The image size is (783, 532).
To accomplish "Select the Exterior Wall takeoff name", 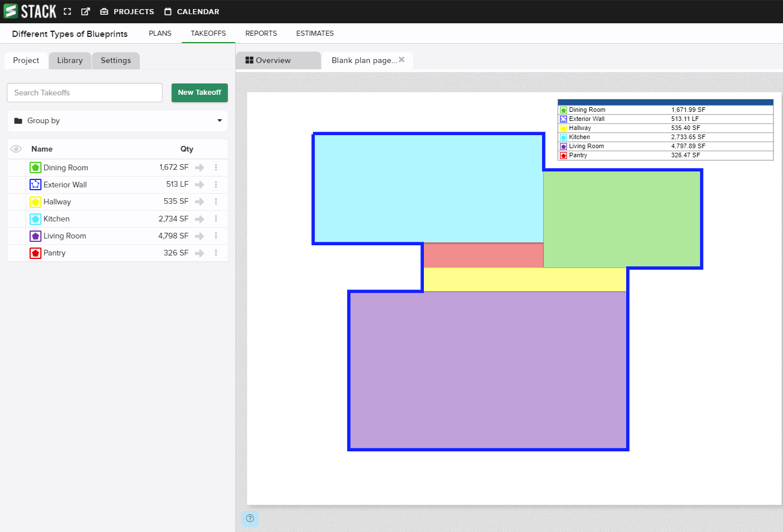I will pyautogui.click(x=65, y=185).
